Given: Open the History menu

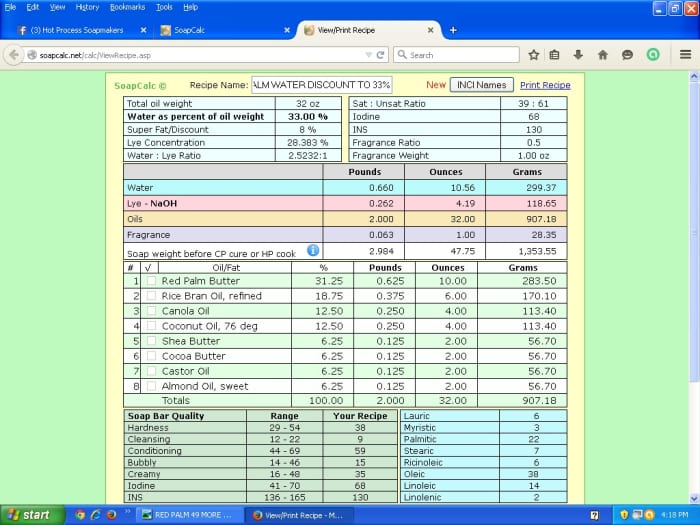Looking at the screenshot, I should tap(88, 7).
